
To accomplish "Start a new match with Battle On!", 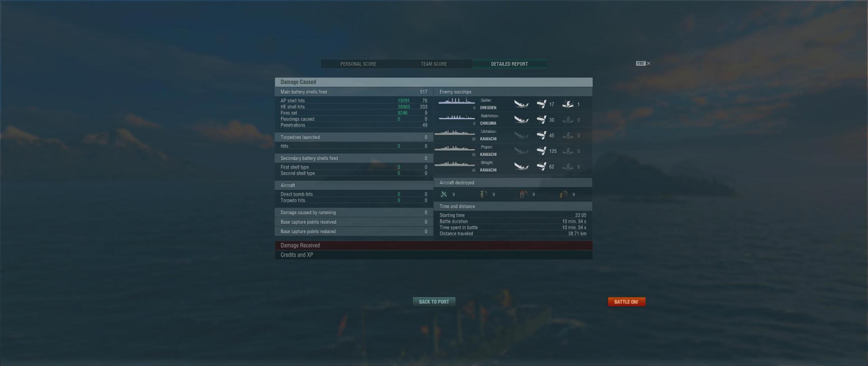I will [626, 302].
